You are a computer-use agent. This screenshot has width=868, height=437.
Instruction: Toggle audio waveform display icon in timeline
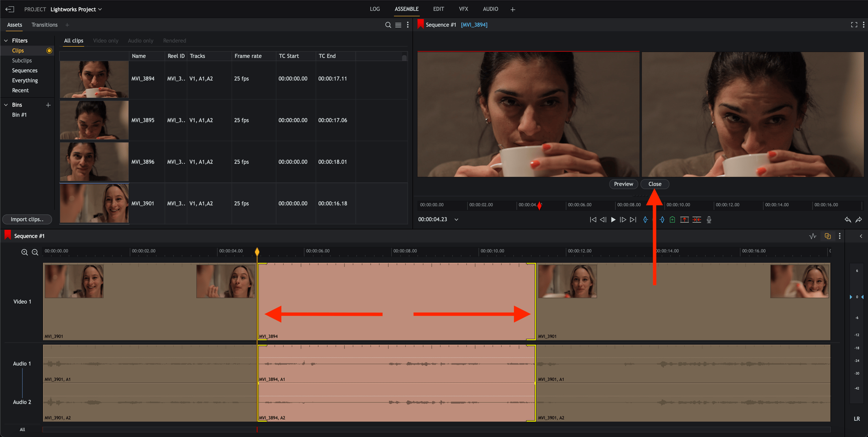(x=813, y=236)
